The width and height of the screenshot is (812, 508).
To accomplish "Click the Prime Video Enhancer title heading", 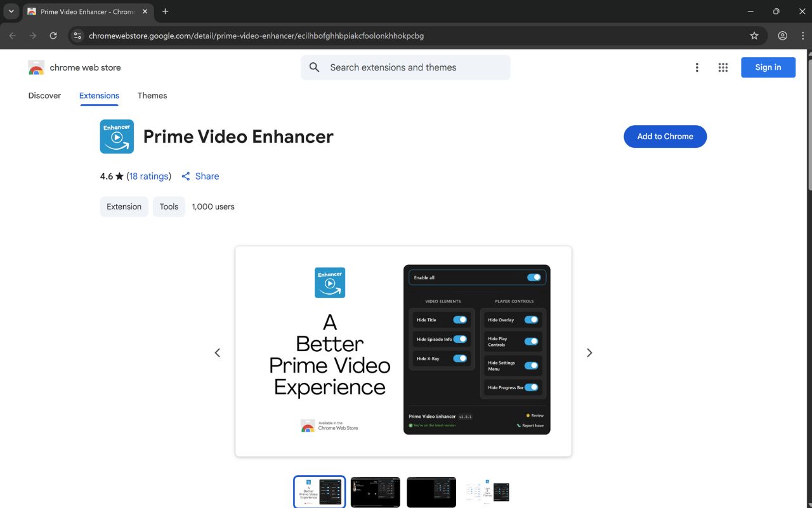I will click(x=239, y=137).
